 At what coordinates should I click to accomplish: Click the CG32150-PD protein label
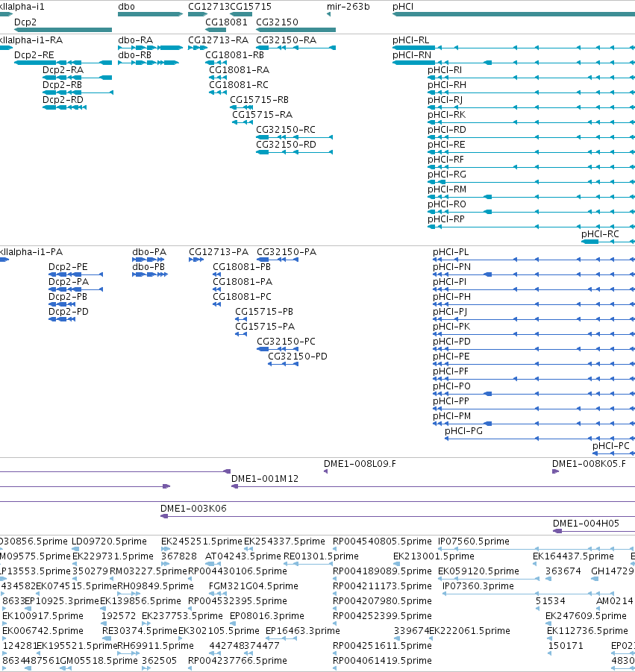[x=298, y=357]
